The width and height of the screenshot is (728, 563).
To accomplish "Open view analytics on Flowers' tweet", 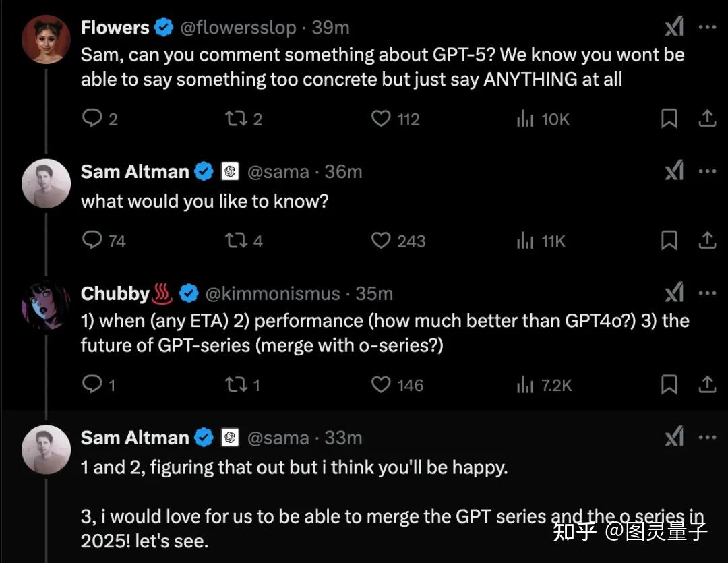I will point(524,119).
